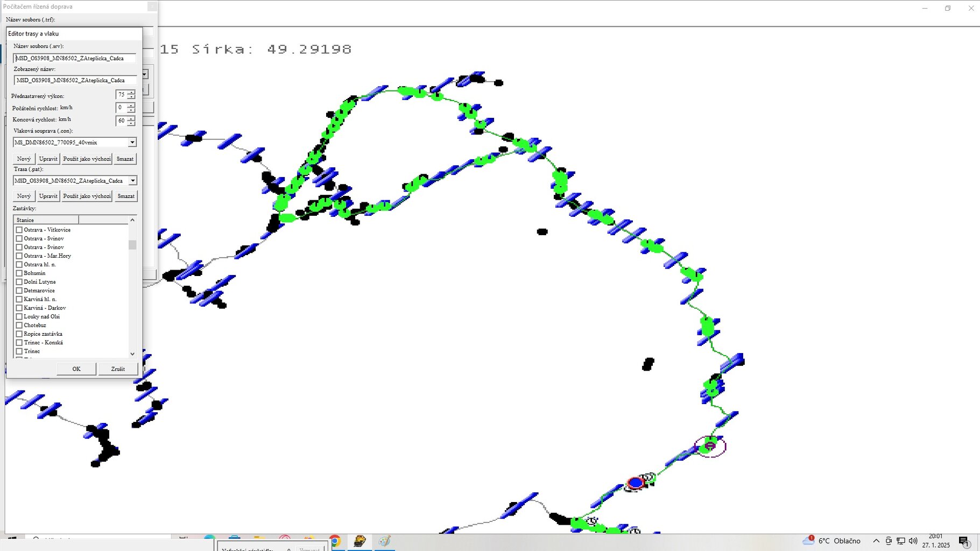Increase the Přednastavený výkon value with up arrow

pyautogui.click(x=131, y=92)
